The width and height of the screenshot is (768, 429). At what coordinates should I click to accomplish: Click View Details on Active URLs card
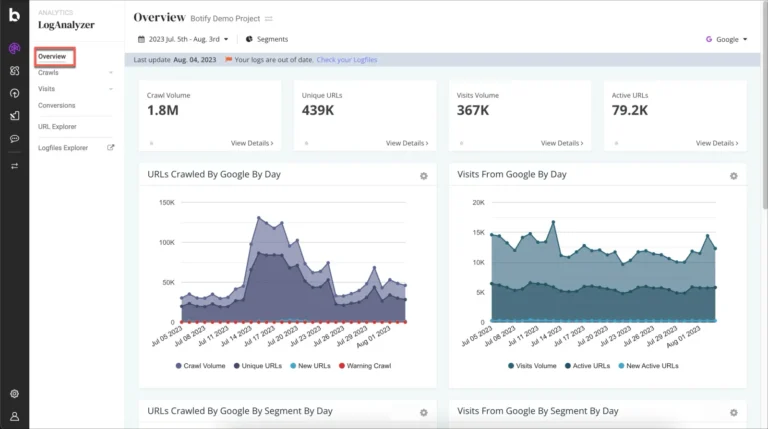click(x=717, y=143)
